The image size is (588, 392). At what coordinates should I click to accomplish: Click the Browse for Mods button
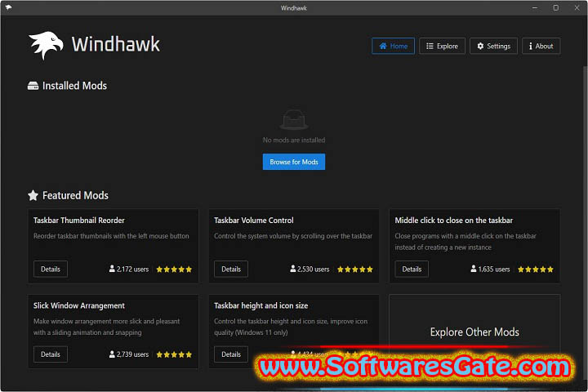[x=294, y=162]
